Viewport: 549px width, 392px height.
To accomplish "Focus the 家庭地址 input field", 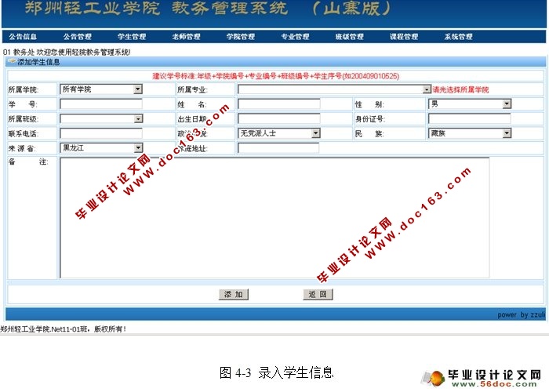I will (x=278, y=148).
